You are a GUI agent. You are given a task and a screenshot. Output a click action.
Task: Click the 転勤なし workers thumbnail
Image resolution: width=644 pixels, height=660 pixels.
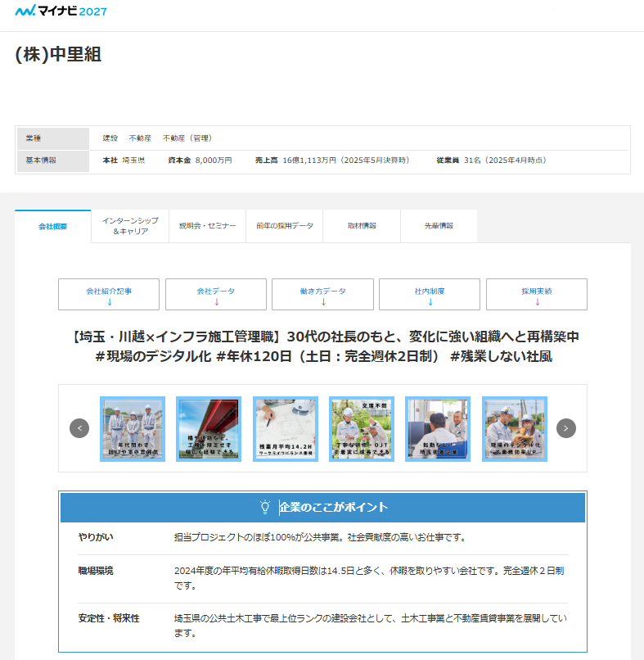pyautogui.click(x=438, y=429)
